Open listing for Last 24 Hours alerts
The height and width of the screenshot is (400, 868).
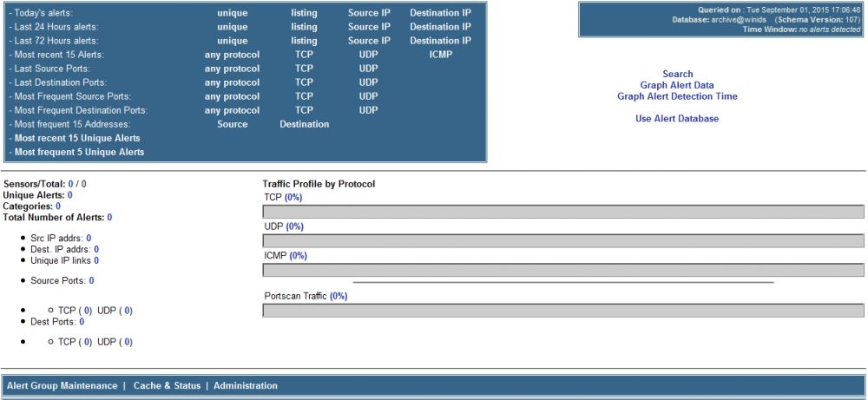point(304,27)
